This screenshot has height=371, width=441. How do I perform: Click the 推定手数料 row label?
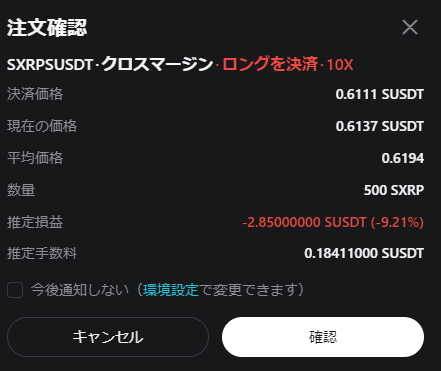42,253
